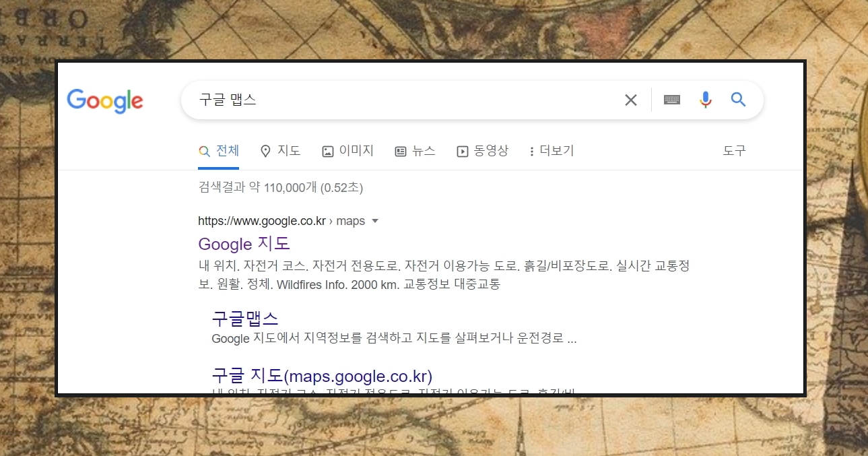Image resolution: width=868 pixels, height=456 pixels.
Task: Switch to the 뉴스 tab
Action: [415, 151]
